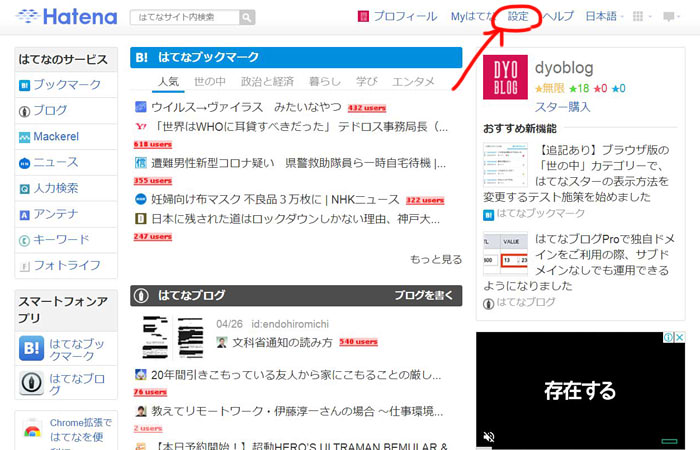Viewport: 700px width, 450px height.
Task: Select the 人気 tab
Action: pos(168,82)
